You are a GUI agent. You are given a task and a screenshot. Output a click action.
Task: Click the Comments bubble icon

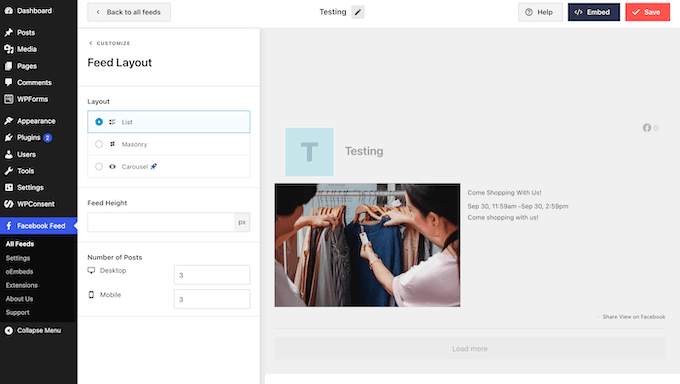(9, 82)
